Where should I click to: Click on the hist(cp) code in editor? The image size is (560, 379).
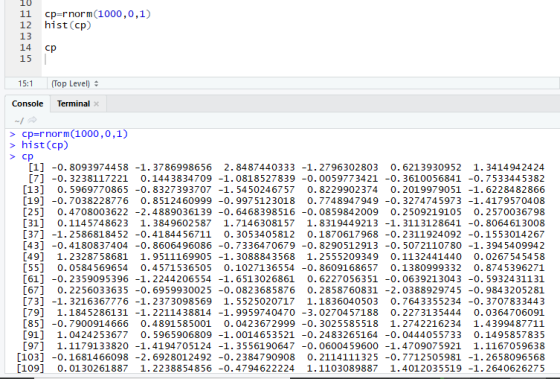coord(68,25)
